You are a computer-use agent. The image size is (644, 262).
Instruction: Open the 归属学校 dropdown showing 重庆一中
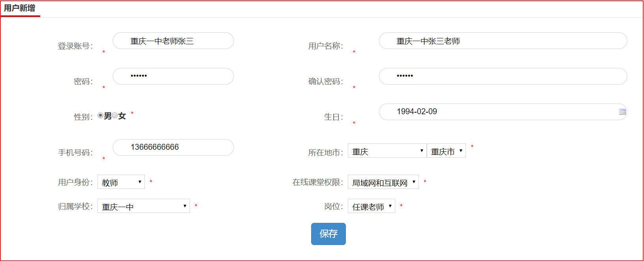pyautogui.click(x=143, y=206)
